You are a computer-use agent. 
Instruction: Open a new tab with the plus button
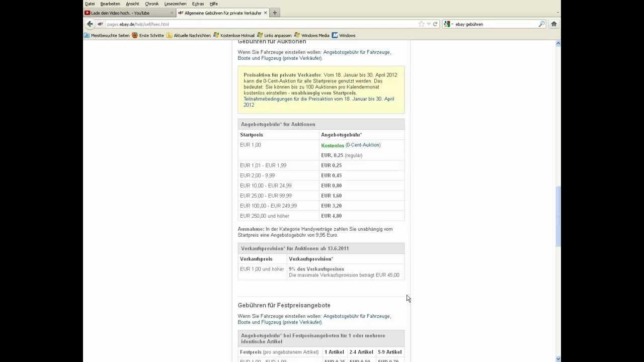click(275, 13)
